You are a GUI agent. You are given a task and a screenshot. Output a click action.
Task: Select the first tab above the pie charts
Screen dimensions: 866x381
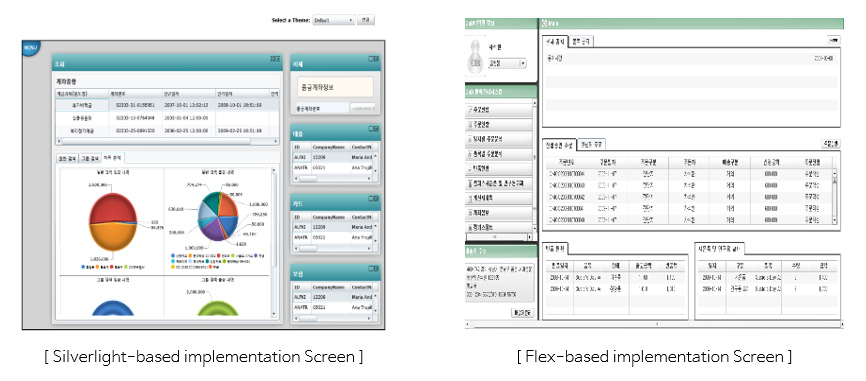(68, 158)
